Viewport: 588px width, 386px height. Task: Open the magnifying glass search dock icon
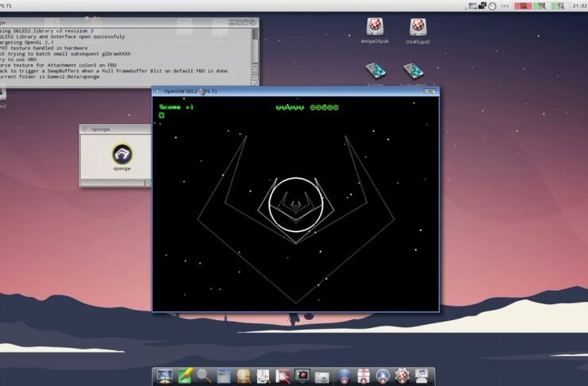click(204, 376)
